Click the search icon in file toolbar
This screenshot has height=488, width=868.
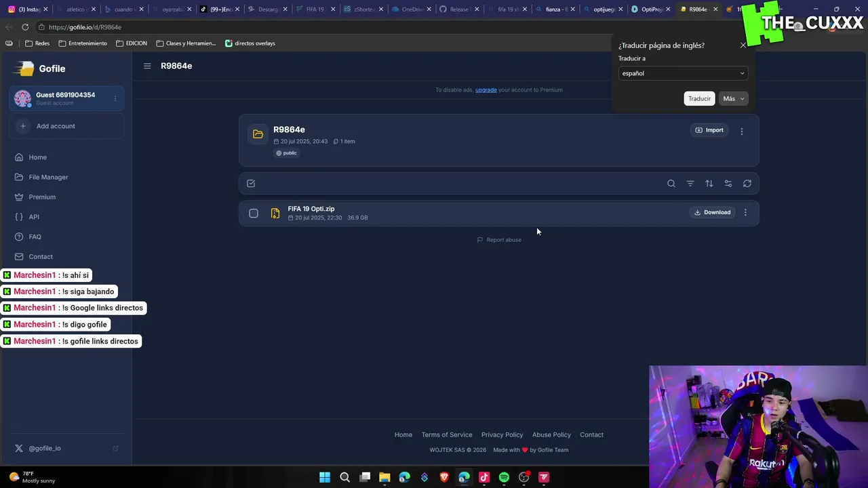[x=671, y=183]
